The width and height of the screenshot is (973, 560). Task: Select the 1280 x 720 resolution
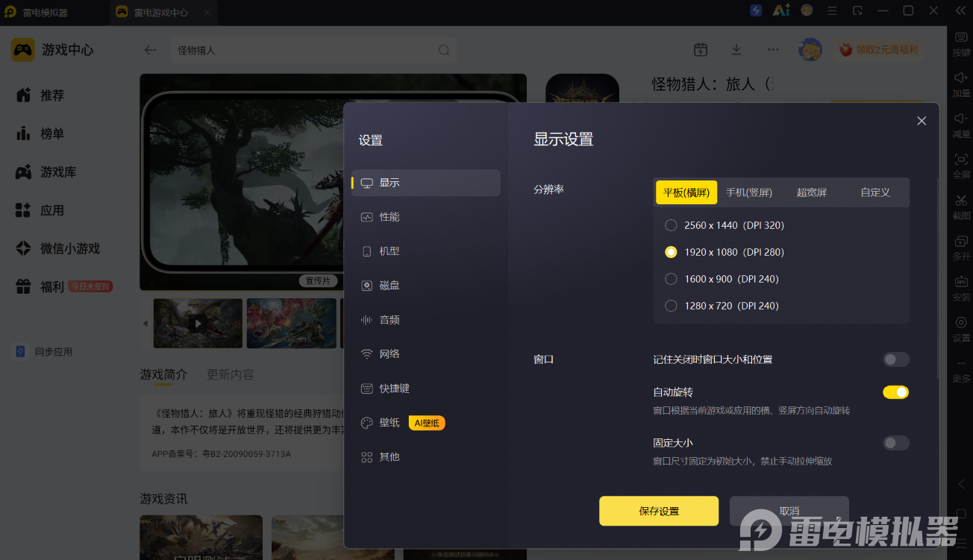671,306
